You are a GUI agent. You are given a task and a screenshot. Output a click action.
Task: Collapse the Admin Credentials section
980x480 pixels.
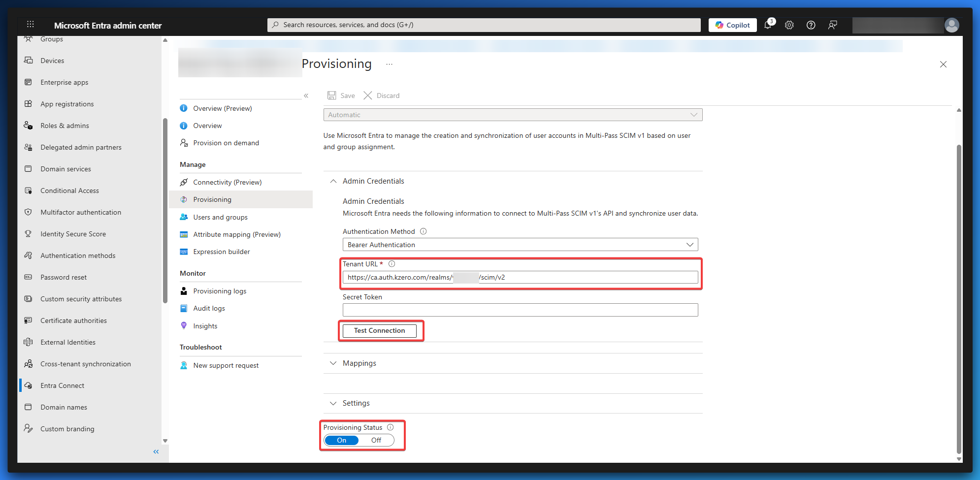(x=333, y=181)
